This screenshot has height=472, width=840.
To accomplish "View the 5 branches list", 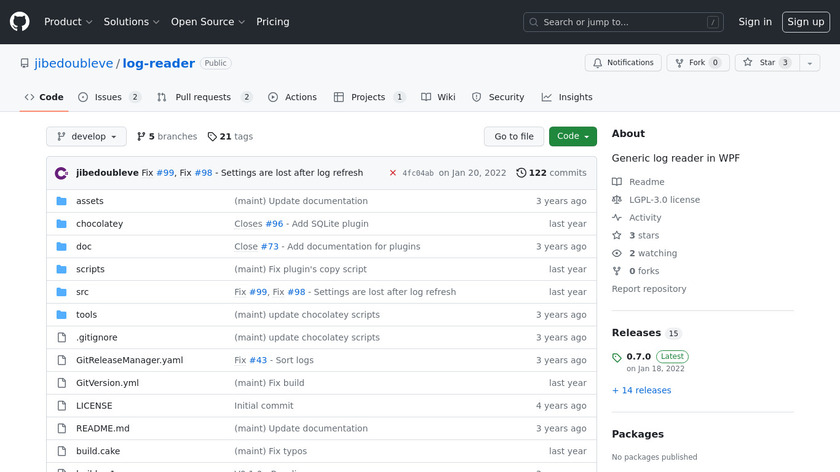I will click(167, 137).
